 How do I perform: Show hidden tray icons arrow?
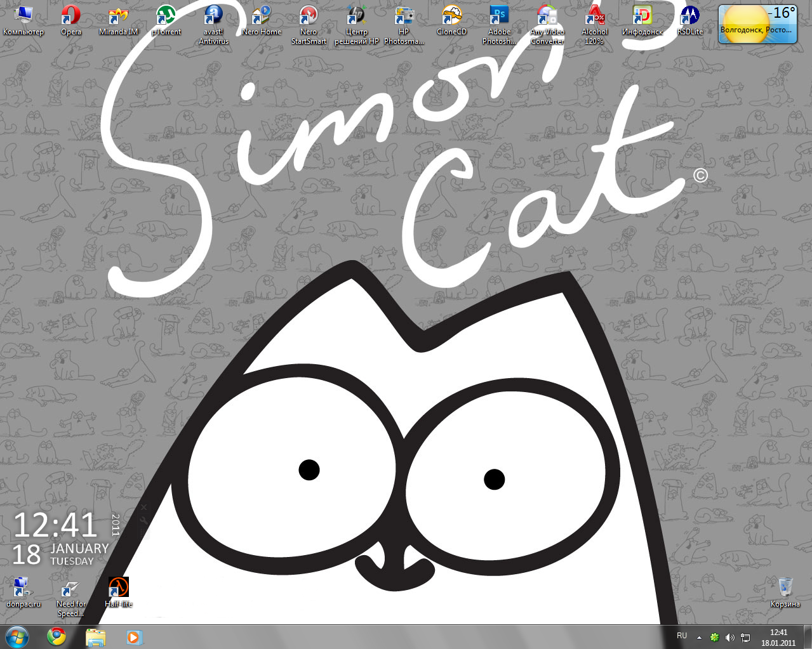[699, 637]
